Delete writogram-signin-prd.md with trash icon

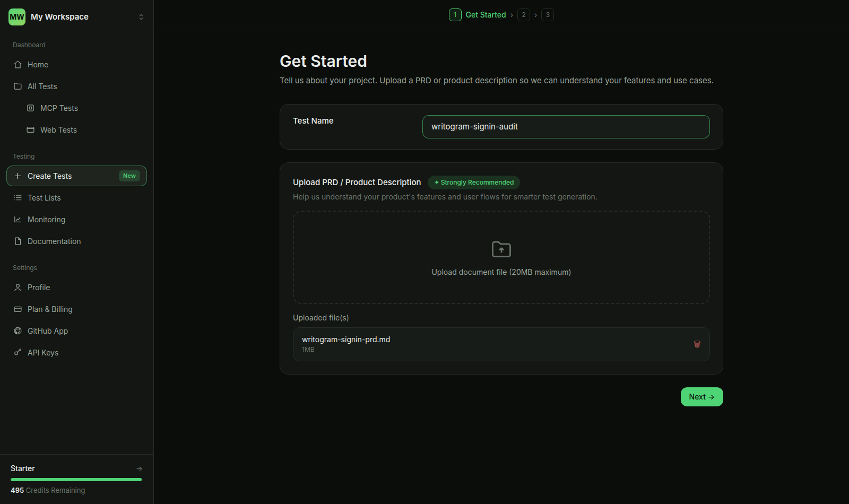(697, 344)
